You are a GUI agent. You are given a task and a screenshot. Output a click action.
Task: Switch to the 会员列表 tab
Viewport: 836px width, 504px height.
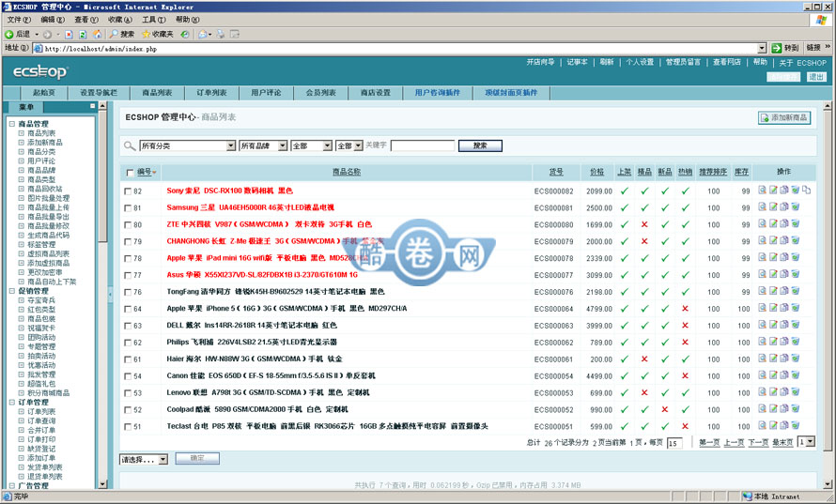321,93
